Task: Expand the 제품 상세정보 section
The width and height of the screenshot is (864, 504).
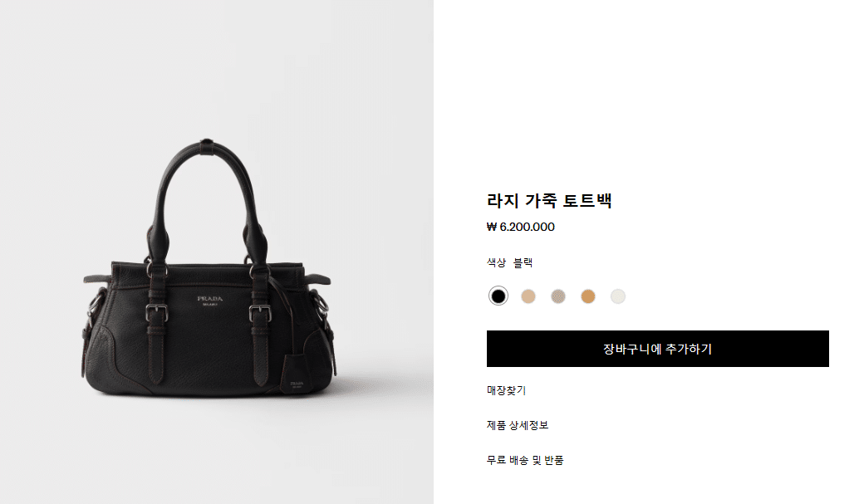Action: [518, 425]
